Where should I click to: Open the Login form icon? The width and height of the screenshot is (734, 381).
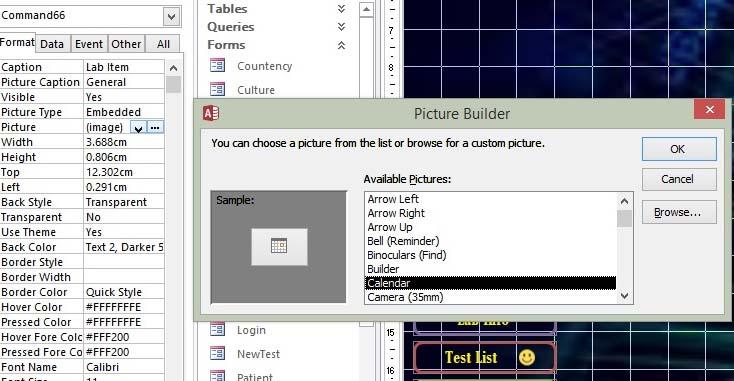point(218,330)
